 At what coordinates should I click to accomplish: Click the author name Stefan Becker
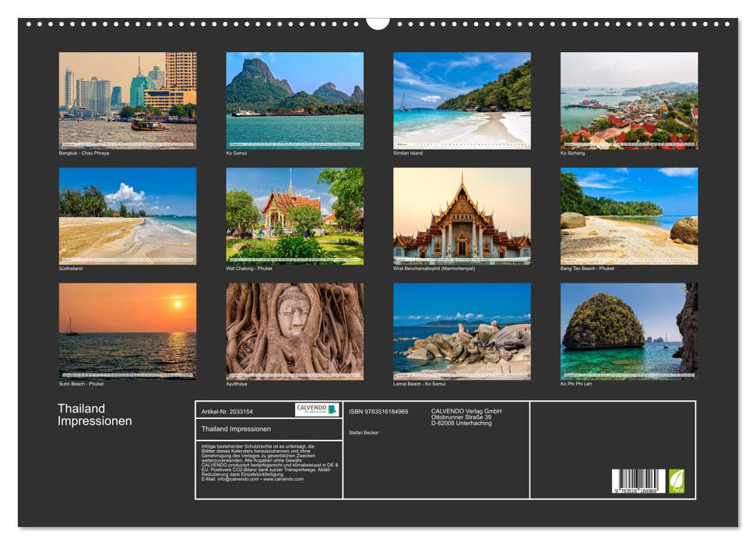coord(363,434)
